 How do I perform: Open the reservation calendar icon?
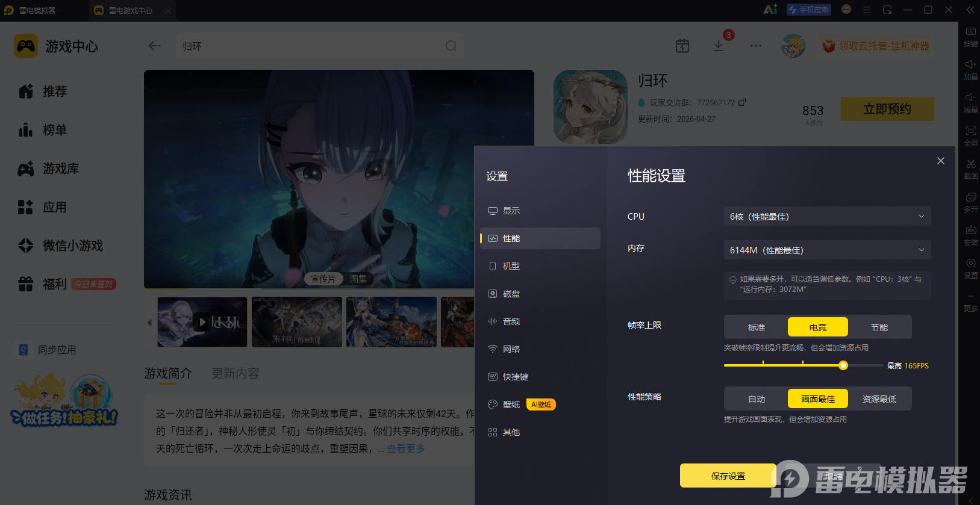tap(682, 46)
